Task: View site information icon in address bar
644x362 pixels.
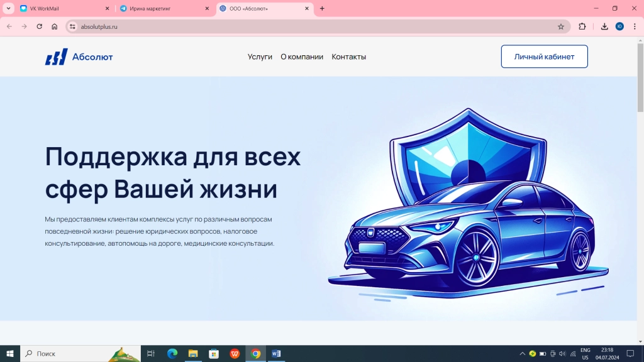Action: (x=72, y=26)
